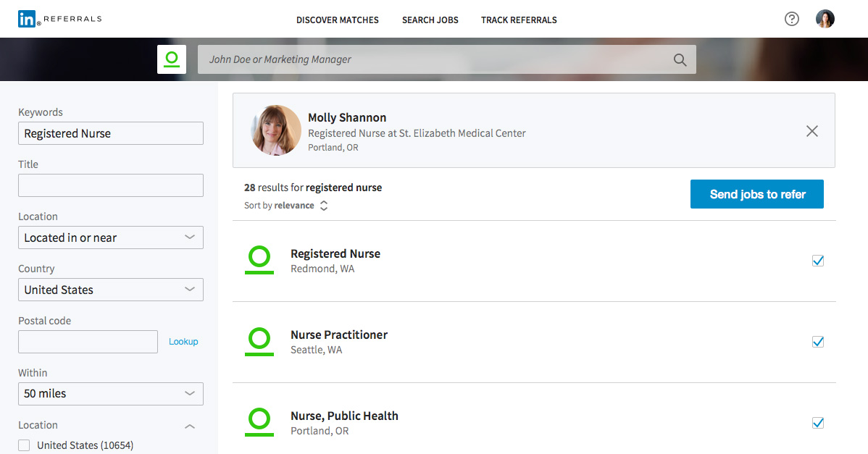Viewport: 868px width, 454px height.
Task: Switch to the Track Referrals tab
Action: [x=519, y=20]
